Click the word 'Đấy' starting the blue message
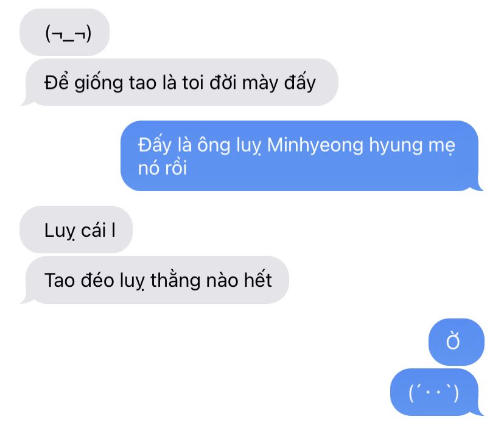Screen dimensions: 504x425 155,146
